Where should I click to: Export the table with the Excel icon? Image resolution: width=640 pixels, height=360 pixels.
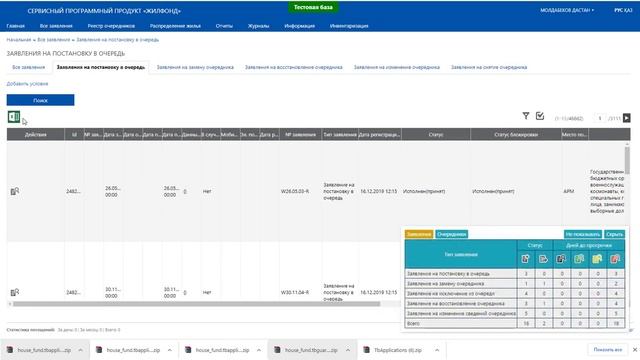point(14,117)
